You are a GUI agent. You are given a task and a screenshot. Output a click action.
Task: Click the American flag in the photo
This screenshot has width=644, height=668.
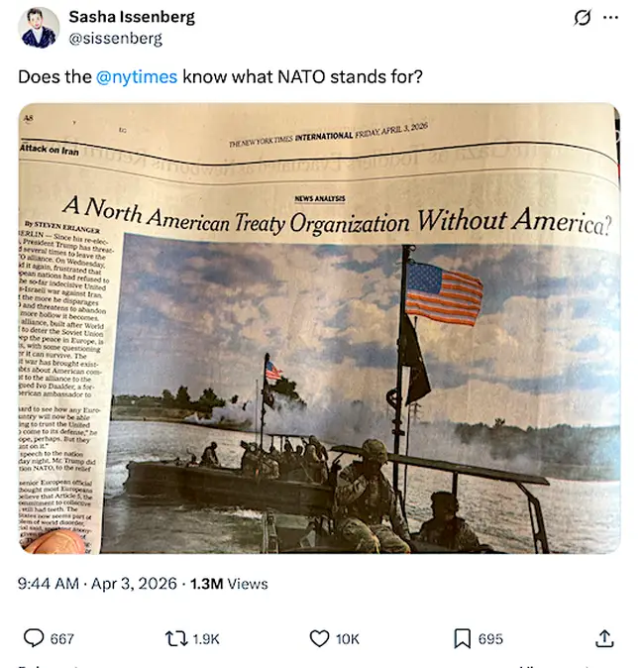pos(443,292)
